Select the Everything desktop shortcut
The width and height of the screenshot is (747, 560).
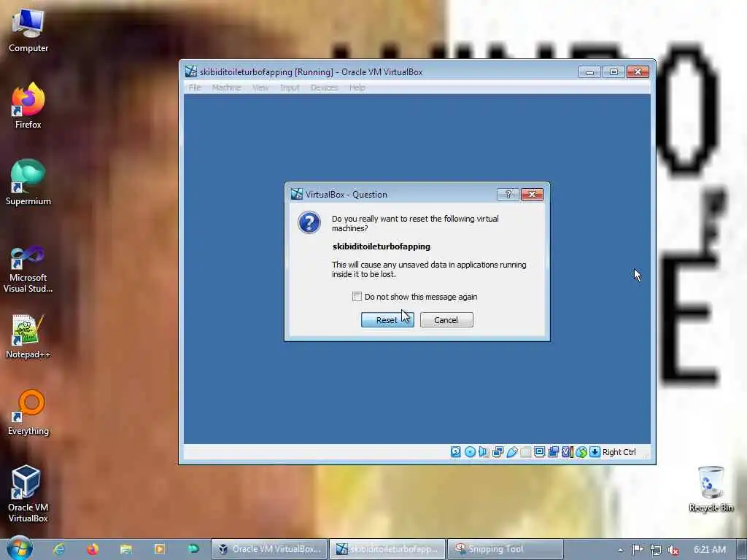[28, 413]
